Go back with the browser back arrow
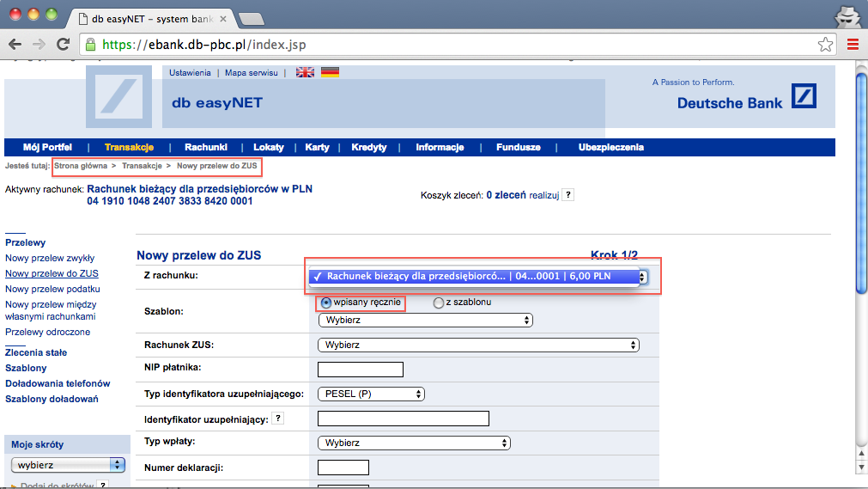 point(15,45)
